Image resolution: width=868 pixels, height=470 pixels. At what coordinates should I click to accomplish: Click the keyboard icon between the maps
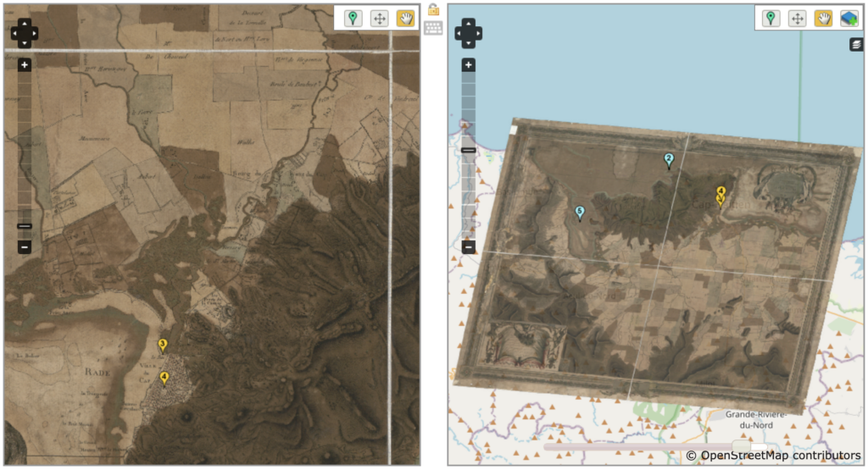pyautogui.click(x=433, y=28)
